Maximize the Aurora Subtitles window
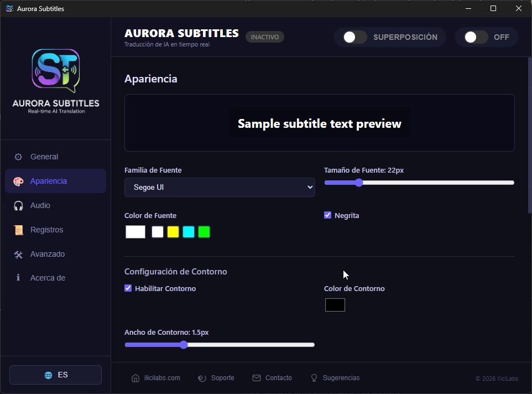The height and width of the screenshot is (394, 532). tap(493, 8)
